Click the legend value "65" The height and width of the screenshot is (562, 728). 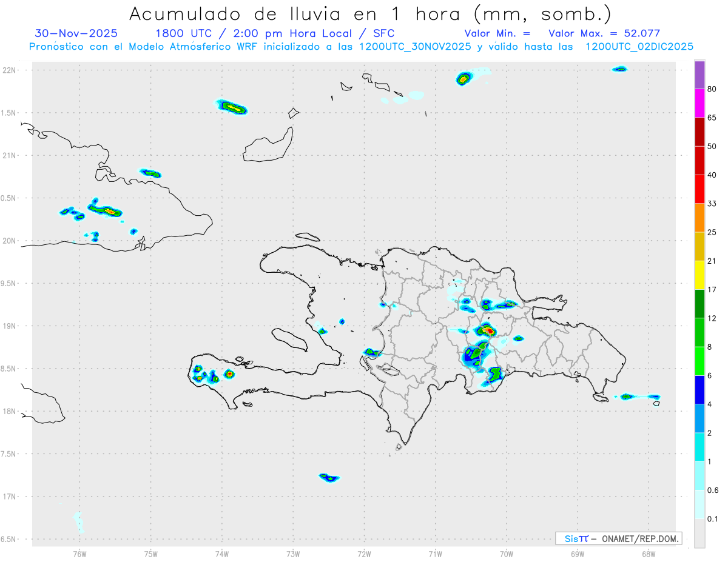tap(712, 118)
